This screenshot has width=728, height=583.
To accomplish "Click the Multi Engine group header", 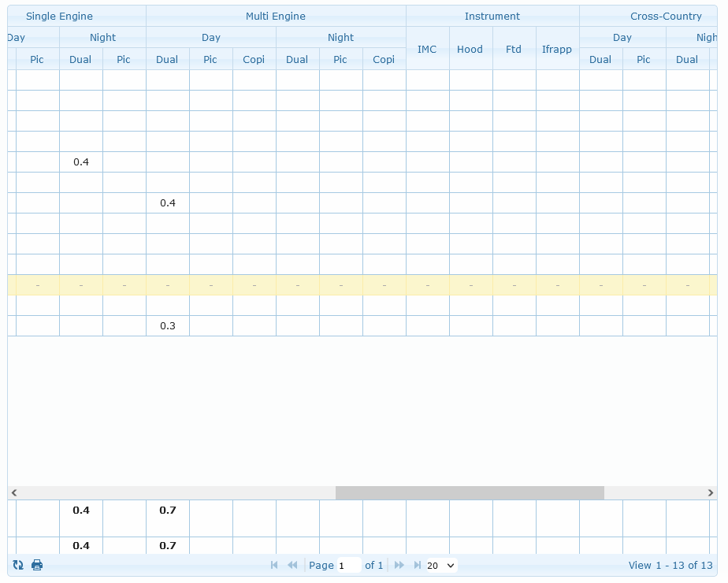I will [276, 16].
